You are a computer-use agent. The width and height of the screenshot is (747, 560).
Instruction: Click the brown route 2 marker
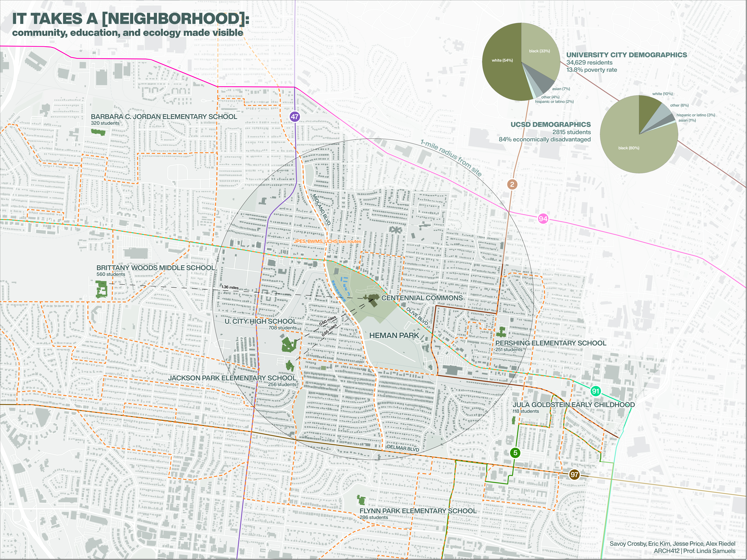tap(512, 184)
